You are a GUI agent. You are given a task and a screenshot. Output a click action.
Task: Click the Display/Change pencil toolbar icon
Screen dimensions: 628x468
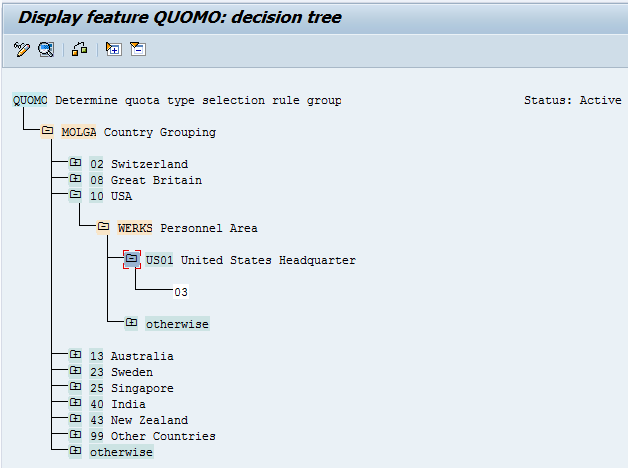coord(22,49)
